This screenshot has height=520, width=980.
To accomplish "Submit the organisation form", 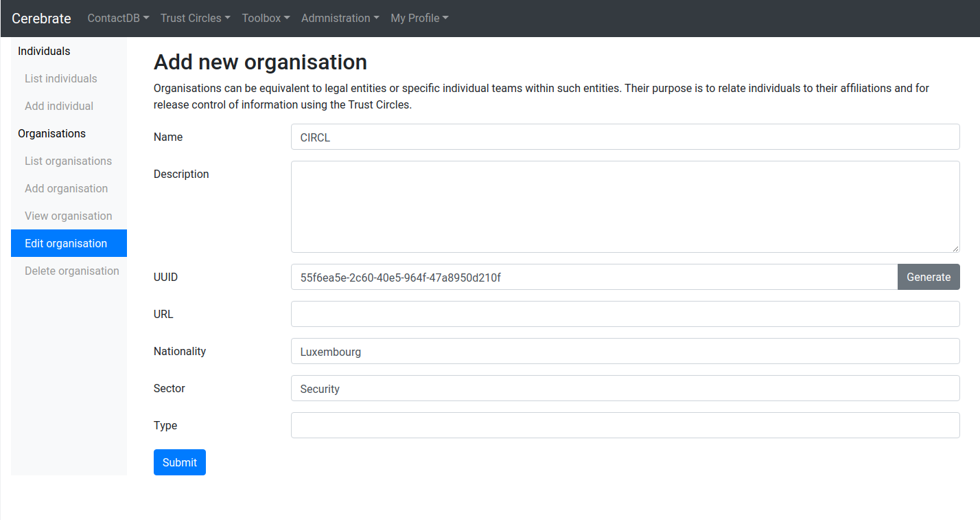I will 179,462.
